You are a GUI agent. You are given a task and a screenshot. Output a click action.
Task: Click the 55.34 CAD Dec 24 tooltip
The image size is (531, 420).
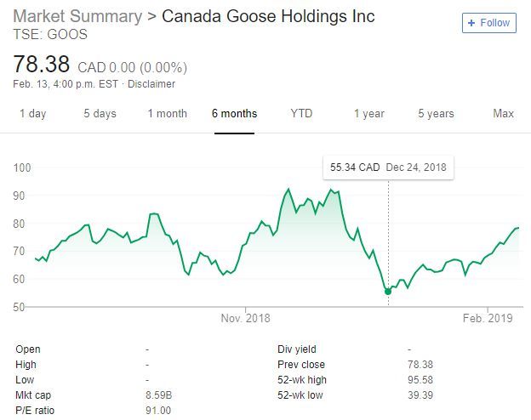[x=388, y=167]
